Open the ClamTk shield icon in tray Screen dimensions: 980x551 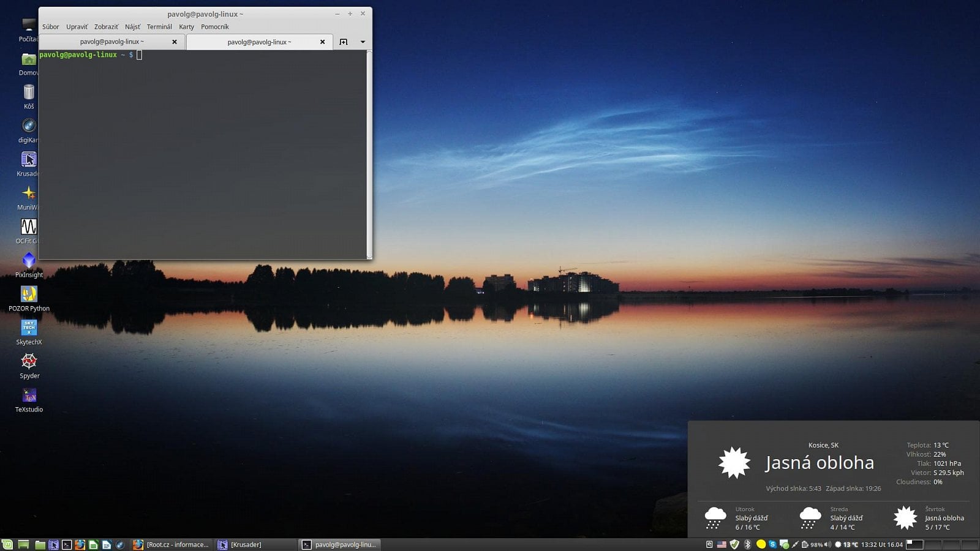[734, 544]
